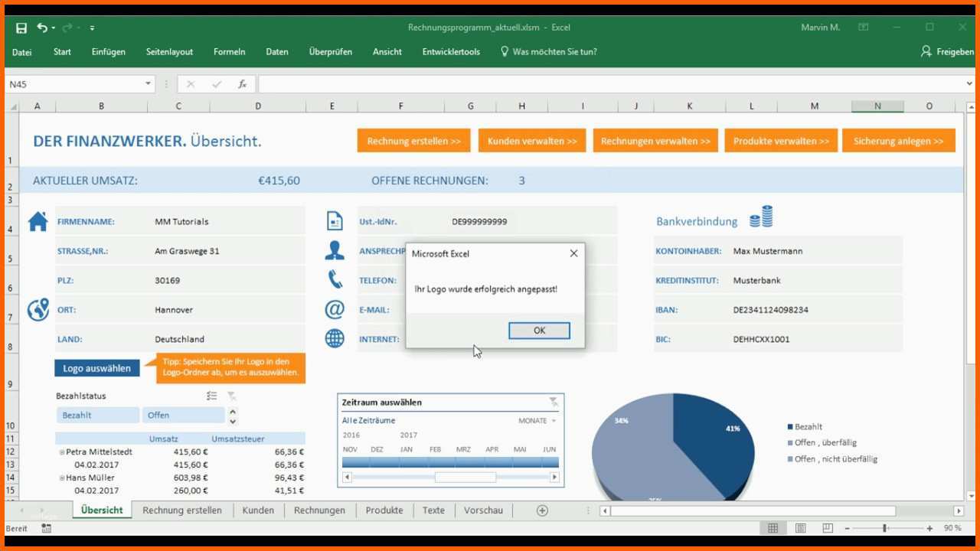Click the insert function fx icon
Viewport: 980px width, 551px height.
242,84
